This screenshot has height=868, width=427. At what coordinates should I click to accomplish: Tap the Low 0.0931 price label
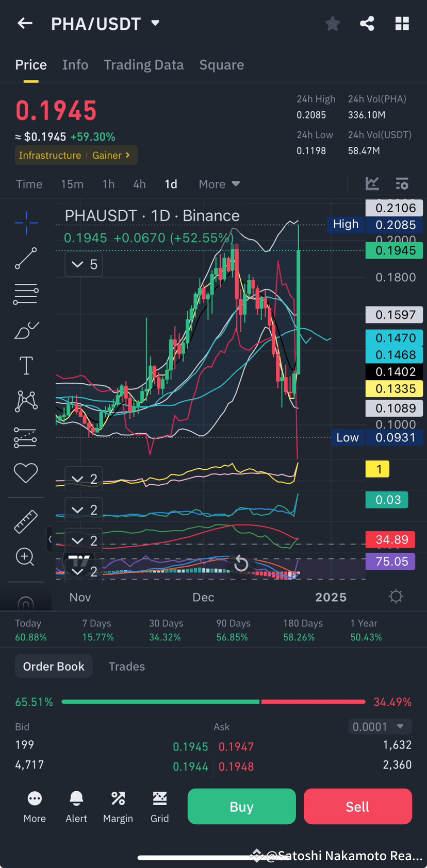click(376, 438)
